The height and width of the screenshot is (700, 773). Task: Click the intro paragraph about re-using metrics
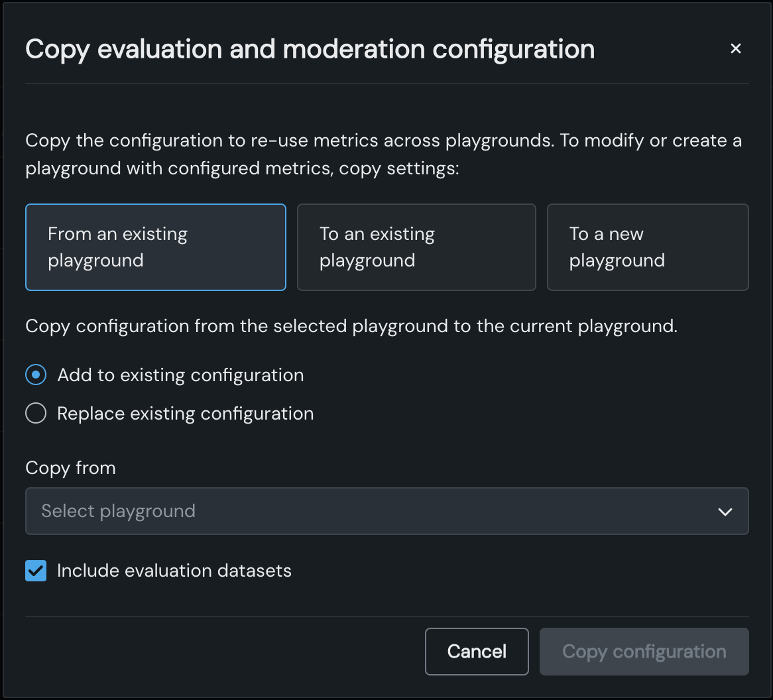tap(383, 154)
